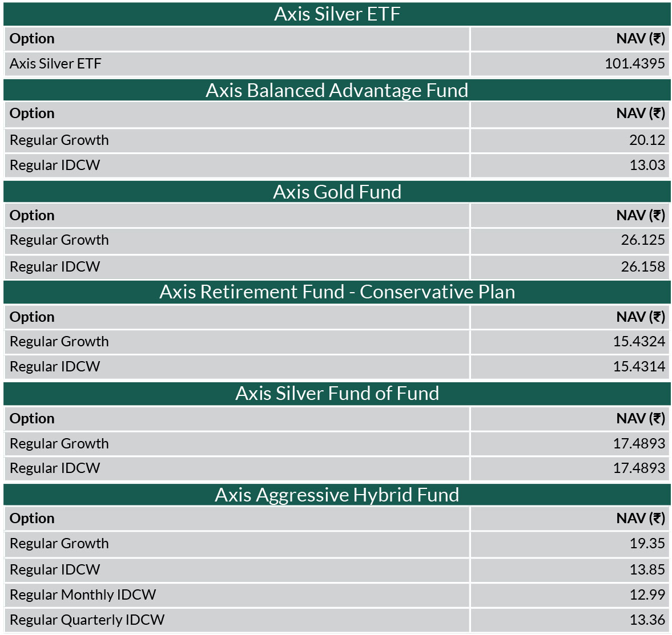This screenshot has height=635, width=672.
Task: Click the 'Axis Silver Fund of Fund' header
Action: point(337,394)
